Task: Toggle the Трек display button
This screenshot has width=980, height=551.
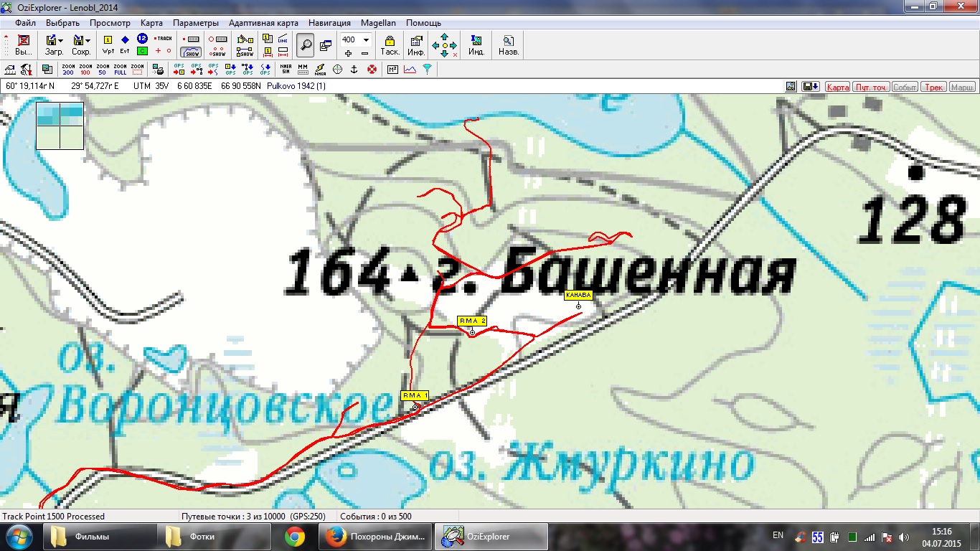Action: pyautogui.click(x=933, y=87)
